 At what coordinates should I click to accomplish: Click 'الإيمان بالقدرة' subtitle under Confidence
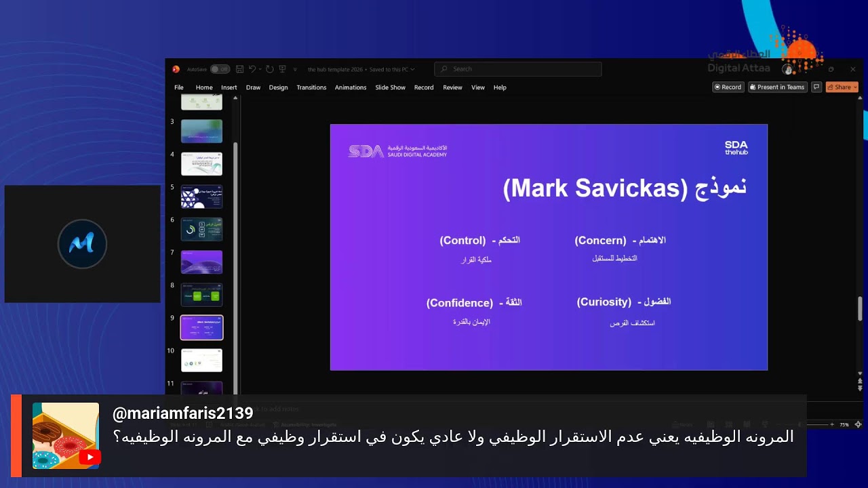[471, 322]
